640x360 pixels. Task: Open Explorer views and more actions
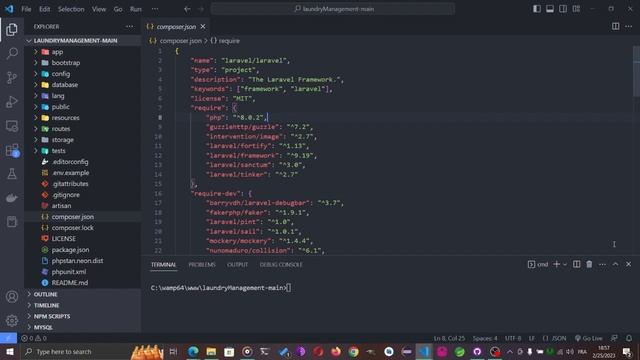[x=129, y=27]
